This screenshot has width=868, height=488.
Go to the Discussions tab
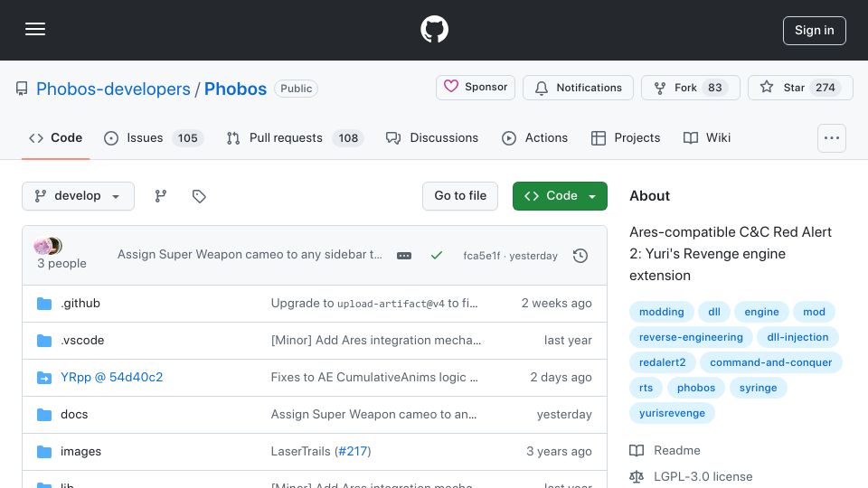coord(432,137)
